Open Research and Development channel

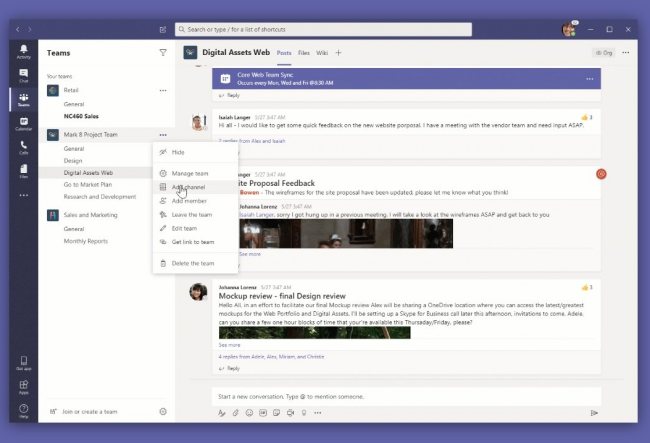pos(100,196)
